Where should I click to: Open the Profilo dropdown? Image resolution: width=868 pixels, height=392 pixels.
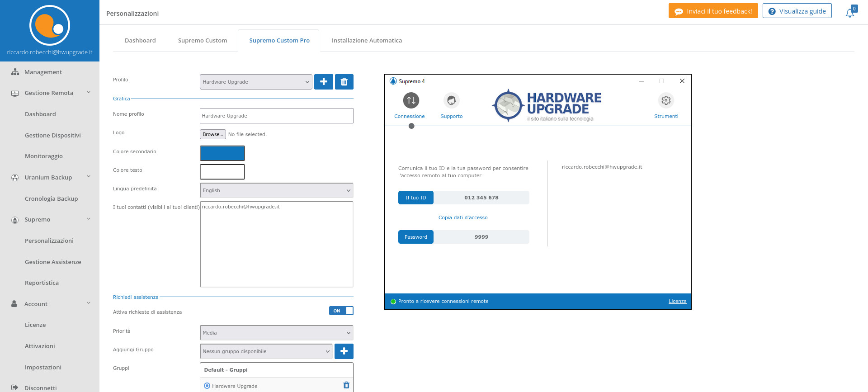[256, 82]
